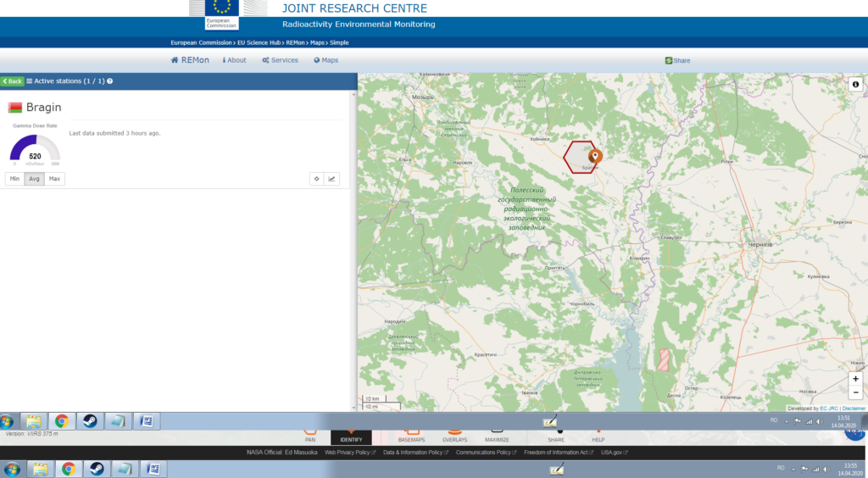Click the European Commission logo
This screenshot has height=478, width=868.
tap(221, 14)
